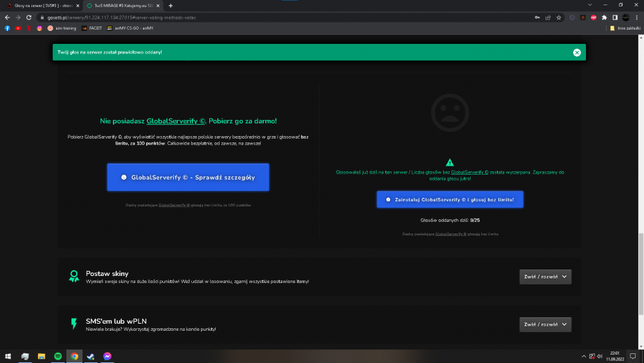This screenshot has height=363, width=644.
Task: Expand the SMS'em lub wPLN section
Action: [x=545, y=324]
